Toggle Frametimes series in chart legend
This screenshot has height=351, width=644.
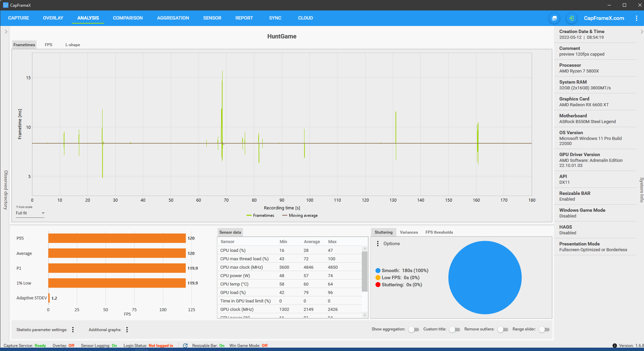(260, 215)
